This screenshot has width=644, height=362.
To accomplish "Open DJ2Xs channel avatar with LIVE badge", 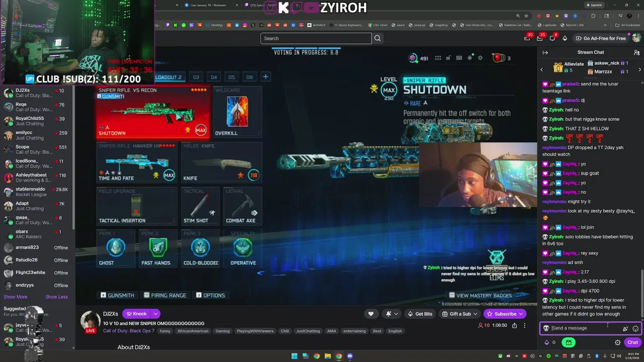I will pos(91,322).
